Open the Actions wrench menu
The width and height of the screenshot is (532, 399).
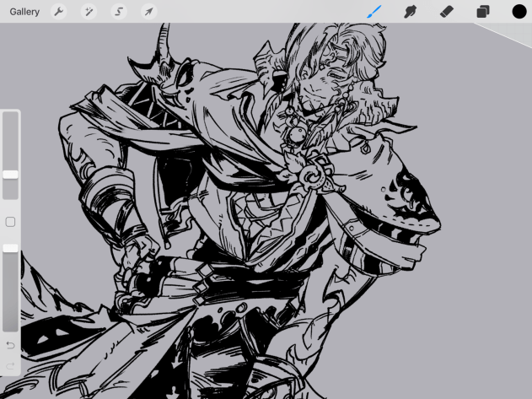(x=58, y=12)
